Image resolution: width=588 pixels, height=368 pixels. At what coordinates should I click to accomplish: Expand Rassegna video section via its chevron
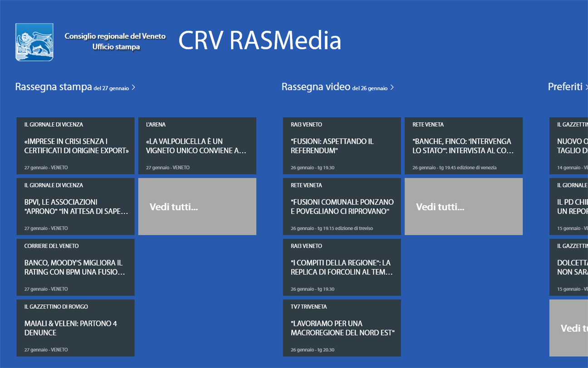[392, 88]
